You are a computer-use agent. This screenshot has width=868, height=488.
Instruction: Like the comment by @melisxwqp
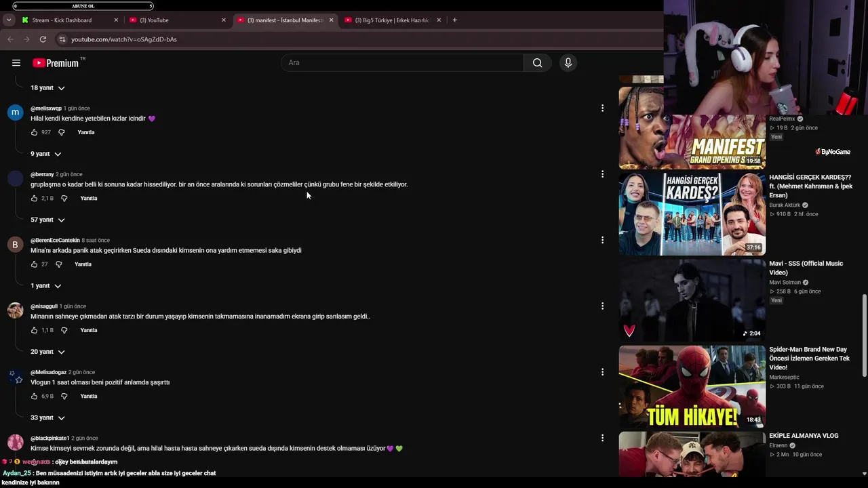point(34,132)
